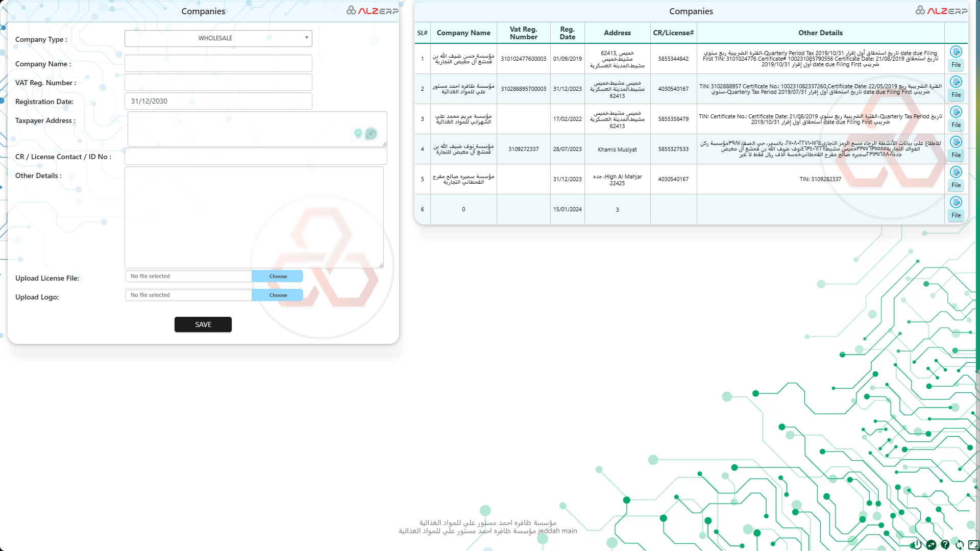Click VAT number 3109272337
The image size is (980, 551).
pos(524,149)
